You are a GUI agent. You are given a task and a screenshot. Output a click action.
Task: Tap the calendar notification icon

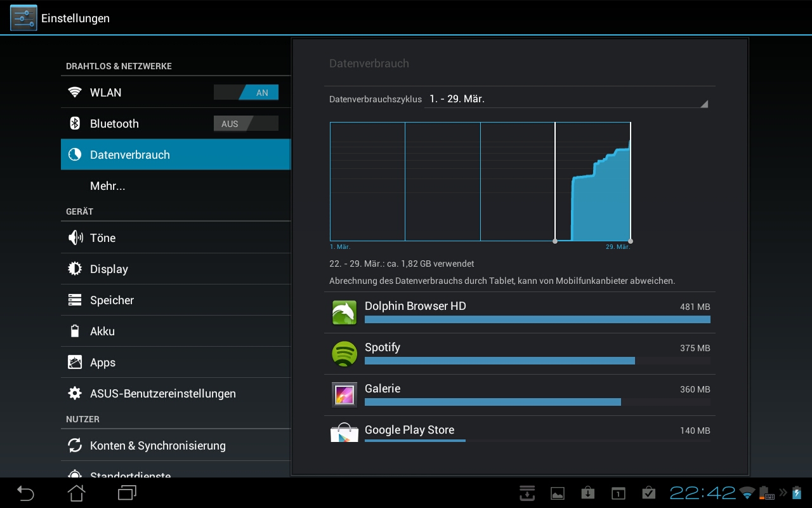(618, 493)
